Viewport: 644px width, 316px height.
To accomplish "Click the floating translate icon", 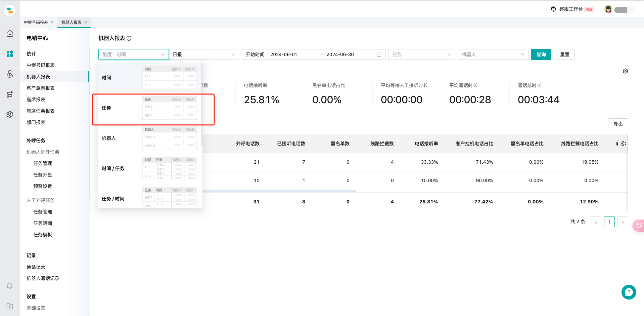I will coord(639,225).
